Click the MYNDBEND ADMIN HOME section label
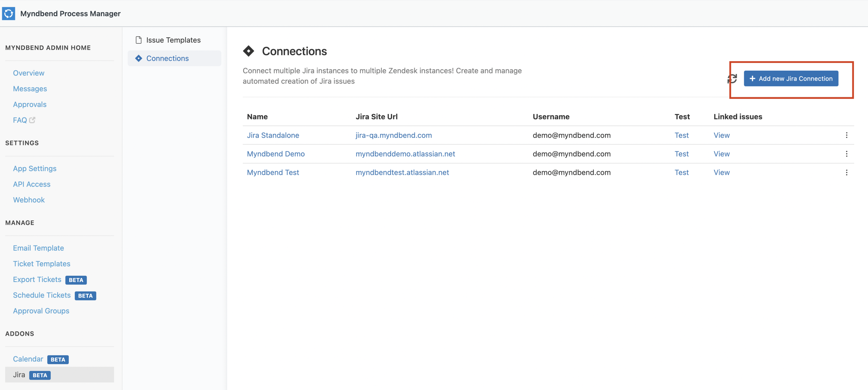This screenshot has height=390, width=868. click(x=48, y=48)
